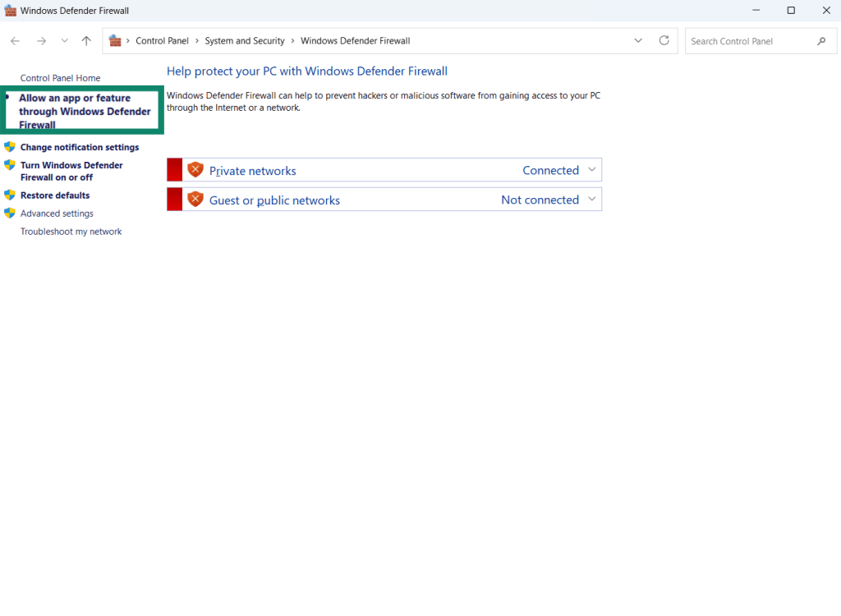Click shield icon beside Turn Windows Defender Firewall
Image resolution: width=841 pixels, height=616 pixels.
click(10, 165)
